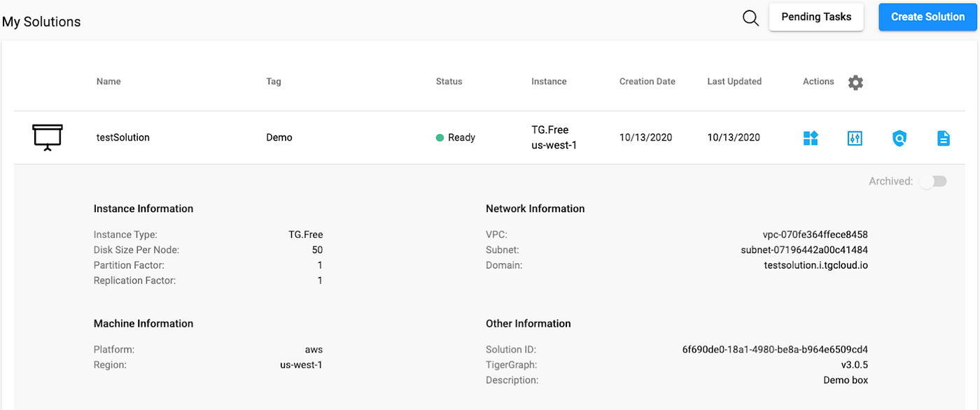Open the apps widgets action icon
This screenshot has height=410, width=980.
(811, 138)
